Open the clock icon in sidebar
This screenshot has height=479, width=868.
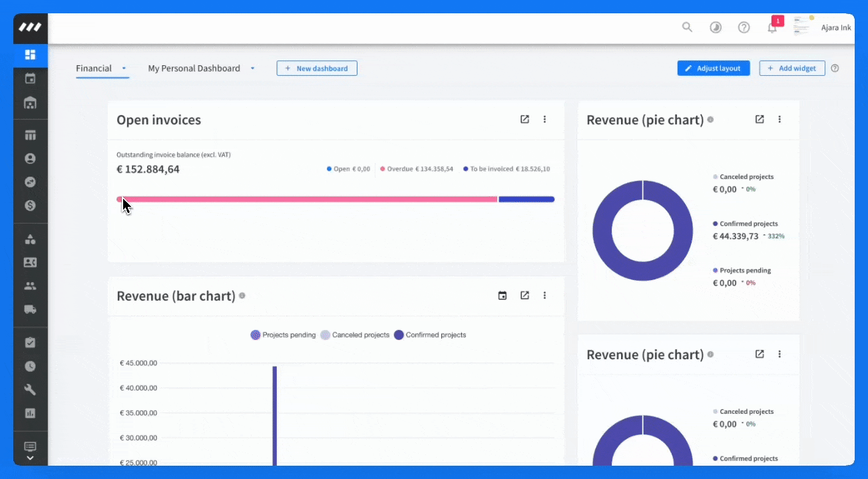[x=30, y=366]
